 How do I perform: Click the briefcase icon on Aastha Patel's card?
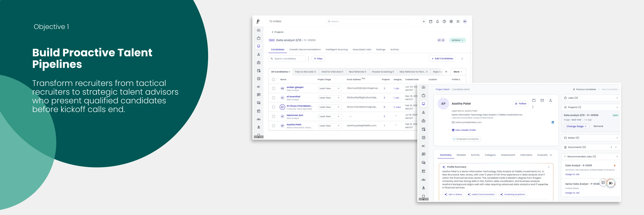coord(534,100)
